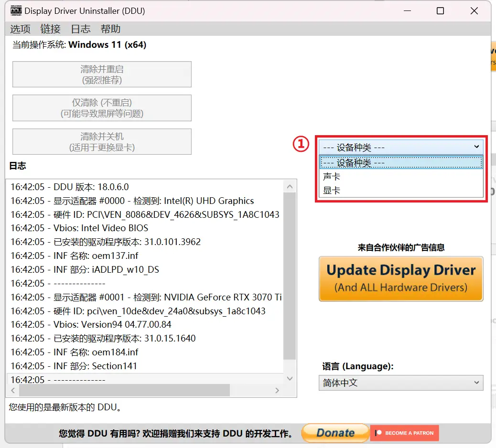496x448 pixels.
Task: Click the 清除并关机 button
Action: tap(102, 142)
